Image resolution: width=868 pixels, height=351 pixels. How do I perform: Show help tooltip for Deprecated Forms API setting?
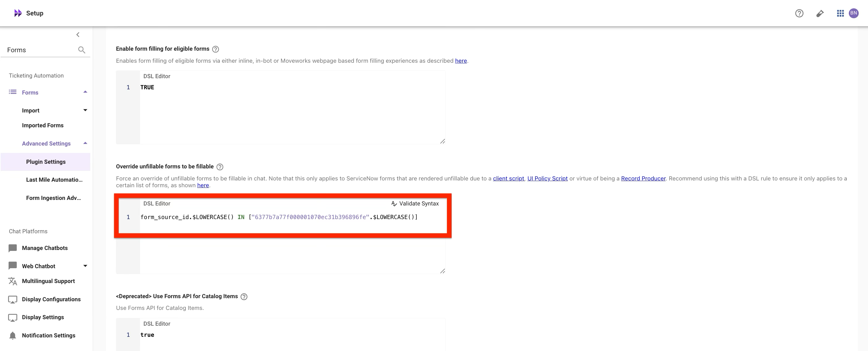[244, 296]
